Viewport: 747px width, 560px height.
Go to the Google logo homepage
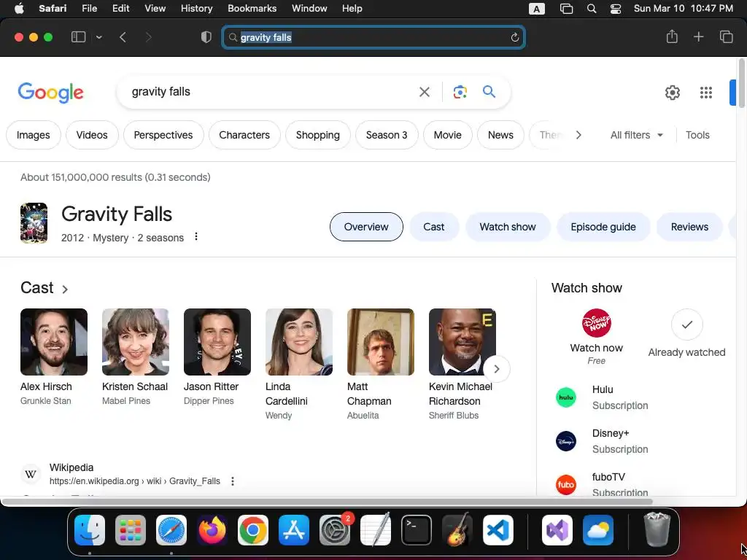pyautogui.click(x=50, y=93)
